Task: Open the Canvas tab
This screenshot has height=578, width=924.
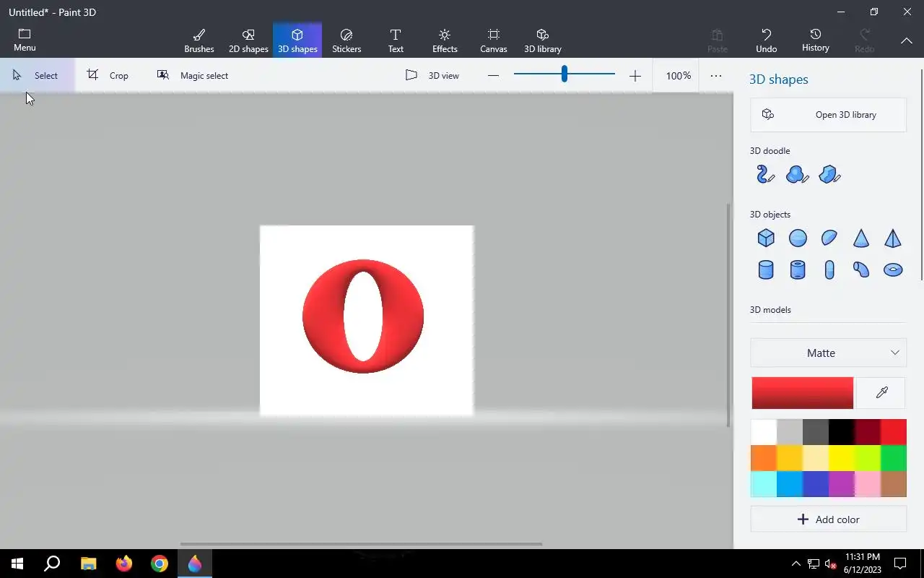Action: click(x=494, y=40)
